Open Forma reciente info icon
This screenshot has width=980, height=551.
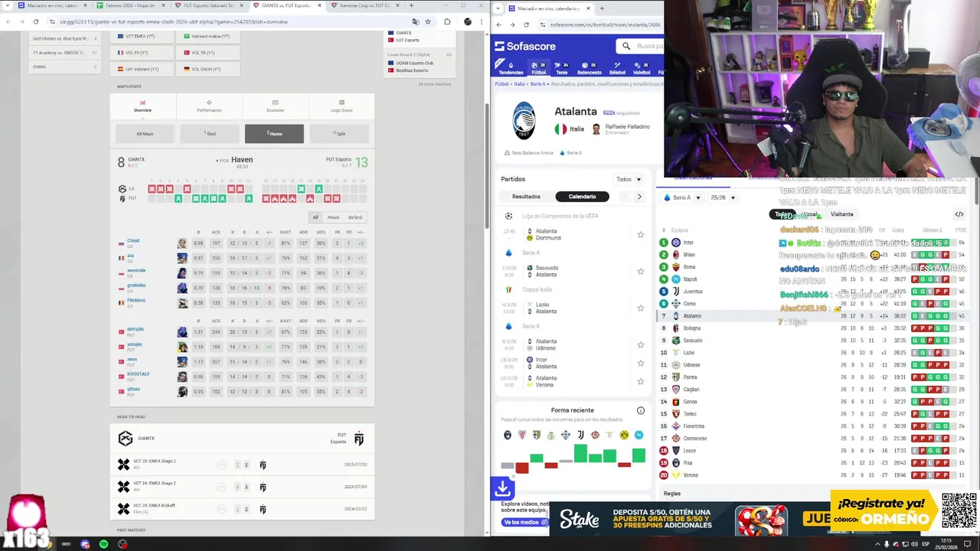click(x=641, y=410)
